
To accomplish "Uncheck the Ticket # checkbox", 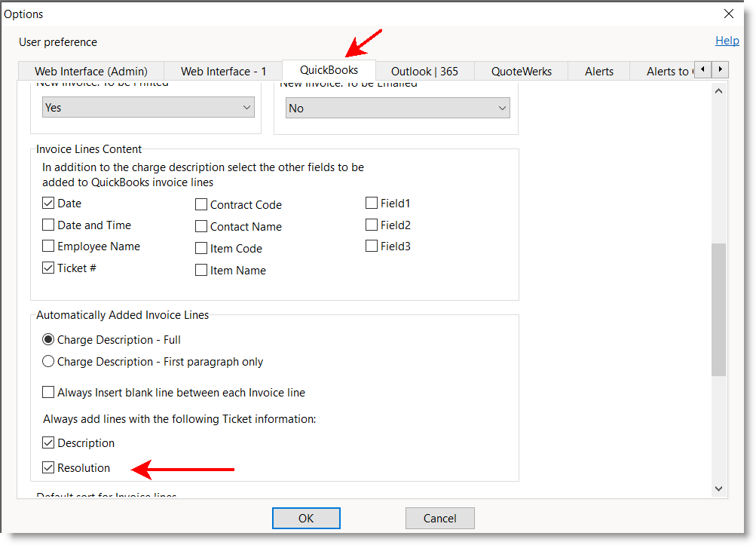I will click(x=49, y=268).
